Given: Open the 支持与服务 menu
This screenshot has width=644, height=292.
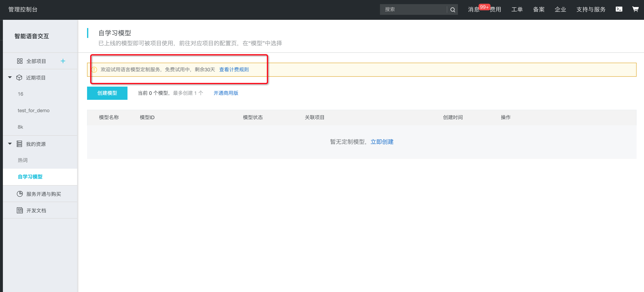Looking at the screenshot, I should (591, 9).
